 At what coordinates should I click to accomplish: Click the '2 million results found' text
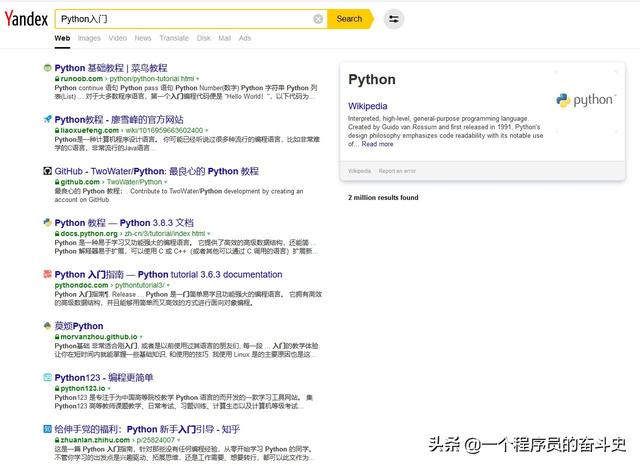(383, 197)
